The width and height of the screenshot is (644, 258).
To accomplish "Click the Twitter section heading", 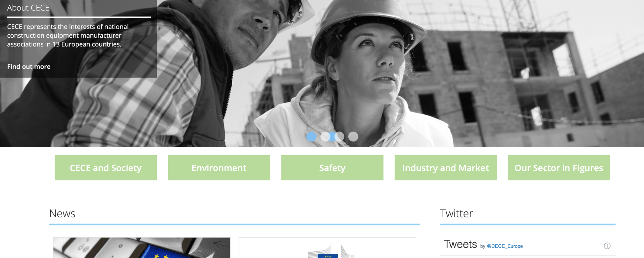I will (x=456, y=213).
